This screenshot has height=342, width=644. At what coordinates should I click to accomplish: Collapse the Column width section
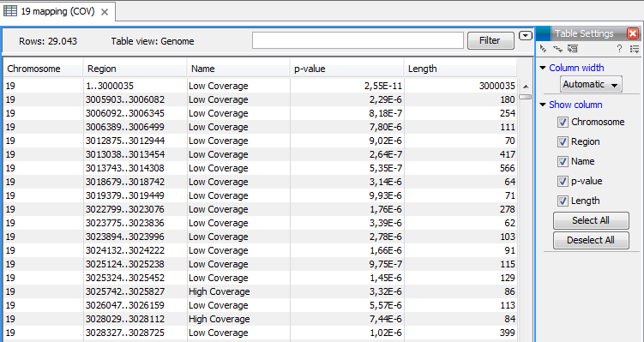click(543, 69)
